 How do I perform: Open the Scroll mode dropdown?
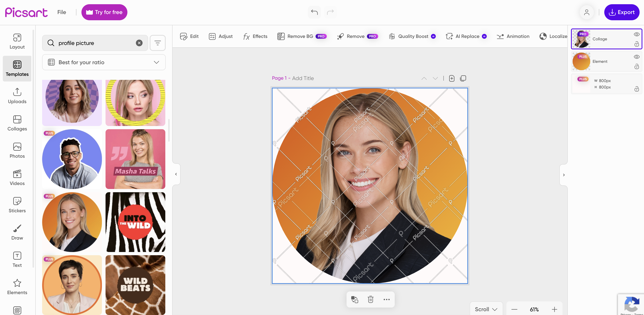[x=485, y=309]
